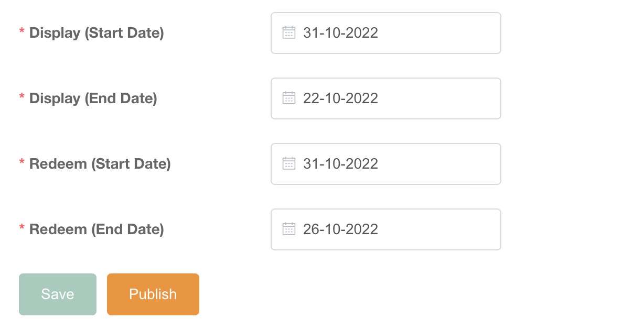Click the 22-10-2022 date value
Image resolution: width=644 pixels, height=330 pixels.
pyautogui.click(x=340, y=98)
